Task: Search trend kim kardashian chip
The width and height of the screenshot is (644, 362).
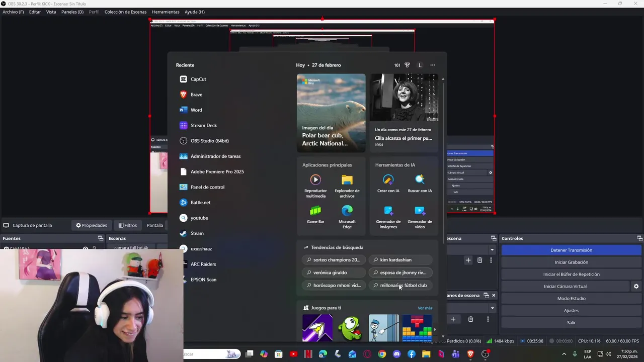Action: pos(400,260)
